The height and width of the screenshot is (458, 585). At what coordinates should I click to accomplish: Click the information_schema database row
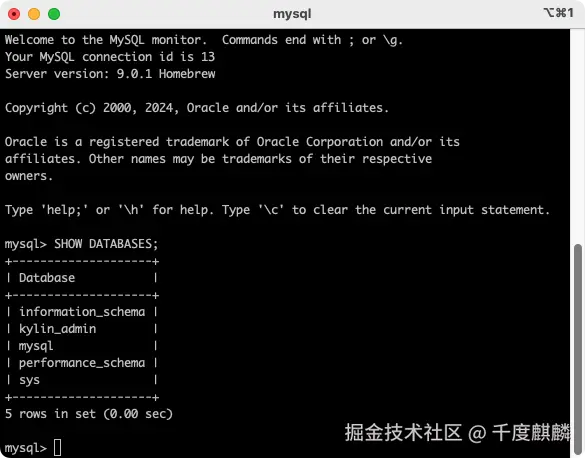coord(82,312)
